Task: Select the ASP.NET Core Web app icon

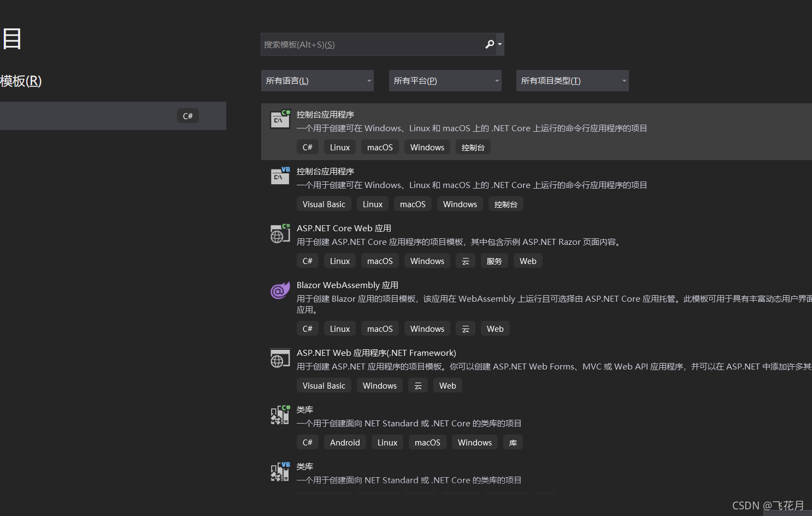Action: click(280, 233)
